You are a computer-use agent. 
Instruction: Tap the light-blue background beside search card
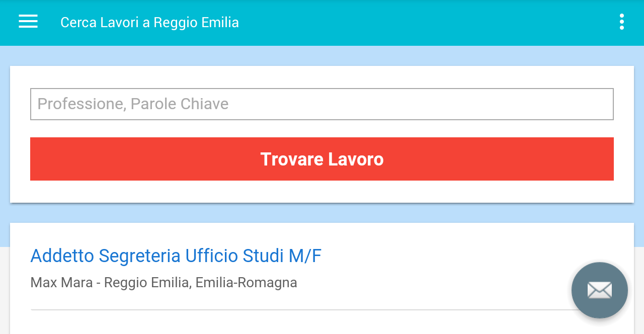click(322, 56)
